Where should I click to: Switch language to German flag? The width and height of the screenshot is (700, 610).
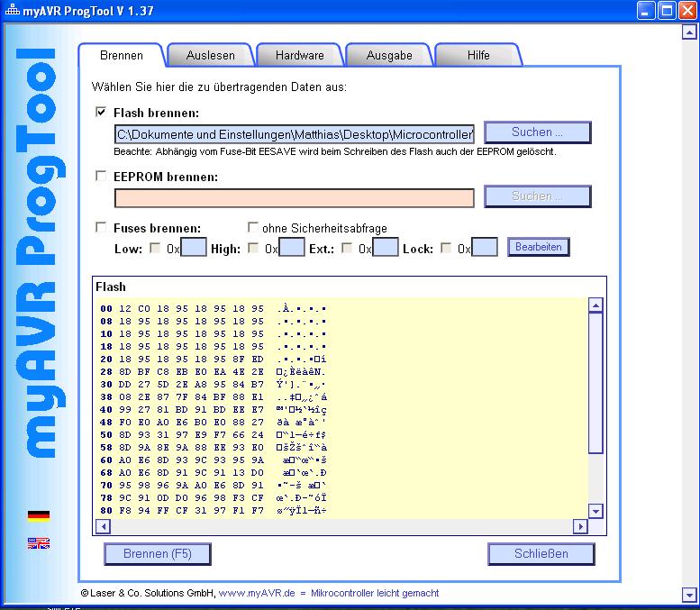[x=39, y=515]
